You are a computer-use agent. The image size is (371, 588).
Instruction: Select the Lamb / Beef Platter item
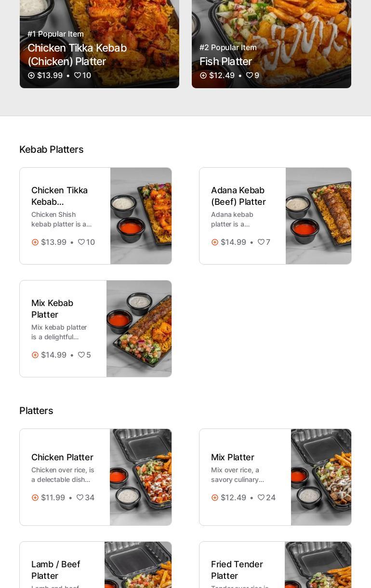pos(56,570)
